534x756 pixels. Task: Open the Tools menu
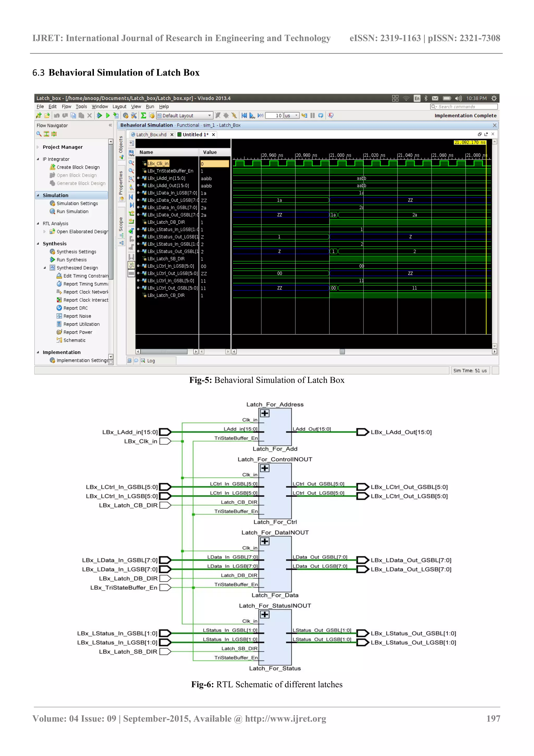click(81, 107)
